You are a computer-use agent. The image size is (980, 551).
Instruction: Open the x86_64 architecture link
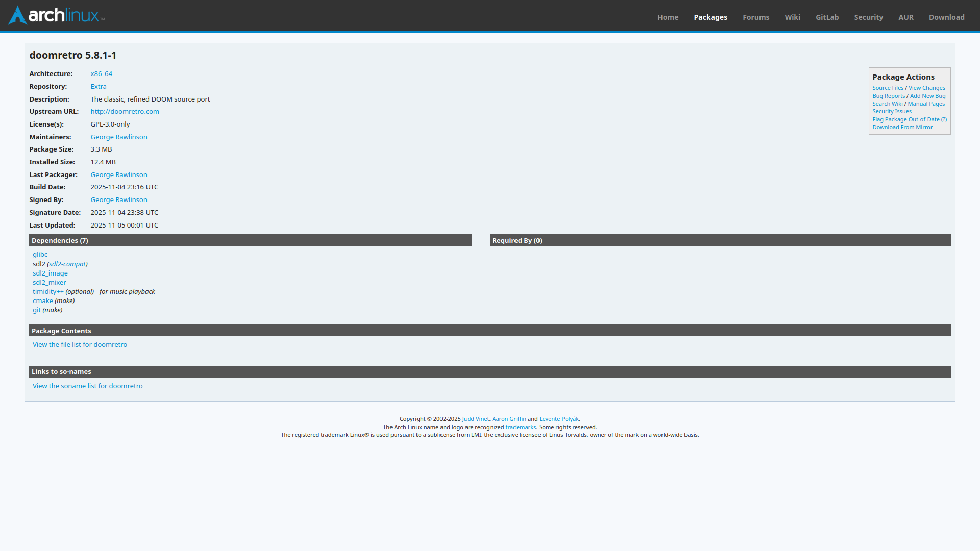pos(101,74)
